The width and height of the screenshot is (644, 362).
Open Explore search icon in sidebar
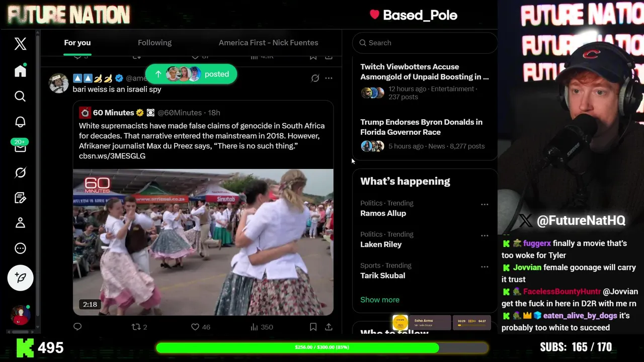coord(20,96)
